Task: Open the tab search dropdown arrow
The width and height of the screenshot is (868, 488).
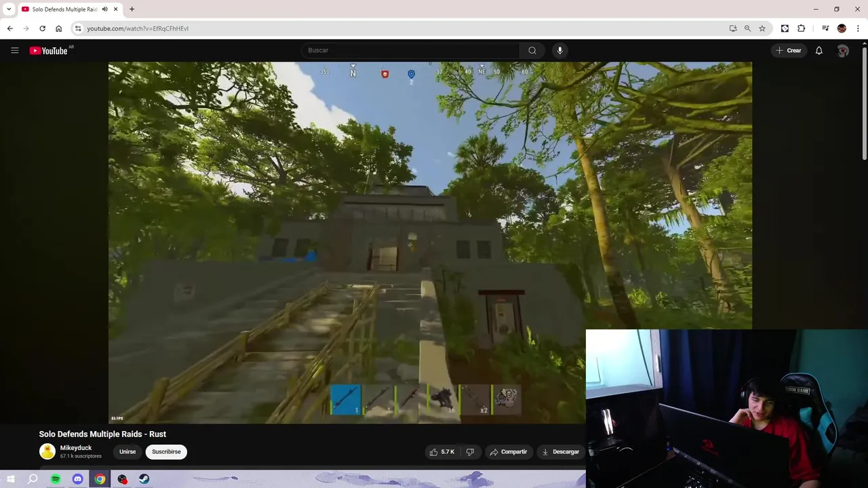Action: (x=9, y=9)
